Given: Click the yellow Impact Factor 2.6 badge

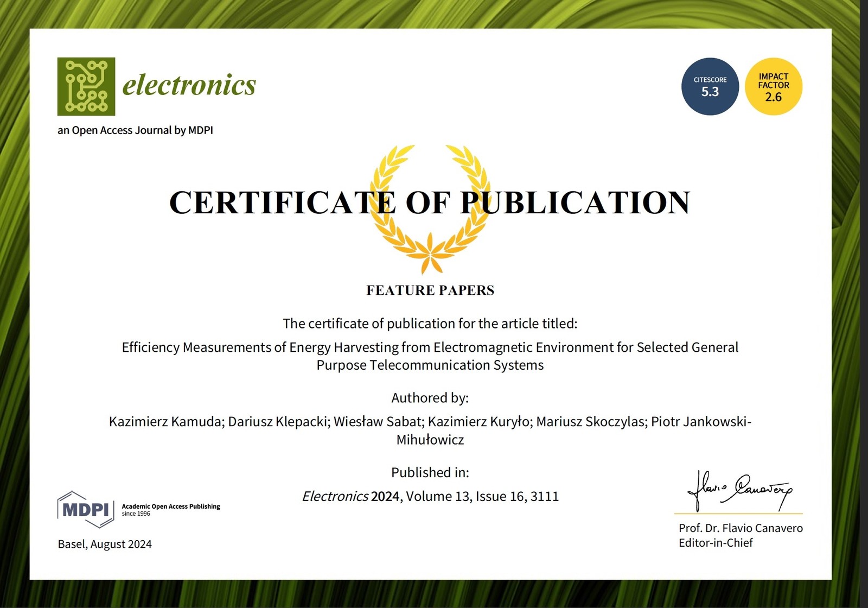Looking at the screenshot, I should 773,86.
